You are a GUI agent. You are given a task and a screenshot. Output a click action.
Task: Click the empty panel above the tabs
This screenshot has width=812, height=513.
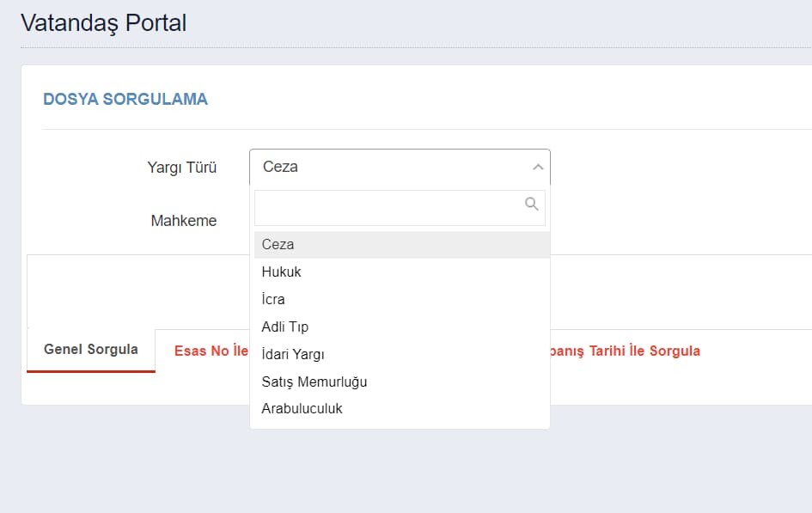137,291
